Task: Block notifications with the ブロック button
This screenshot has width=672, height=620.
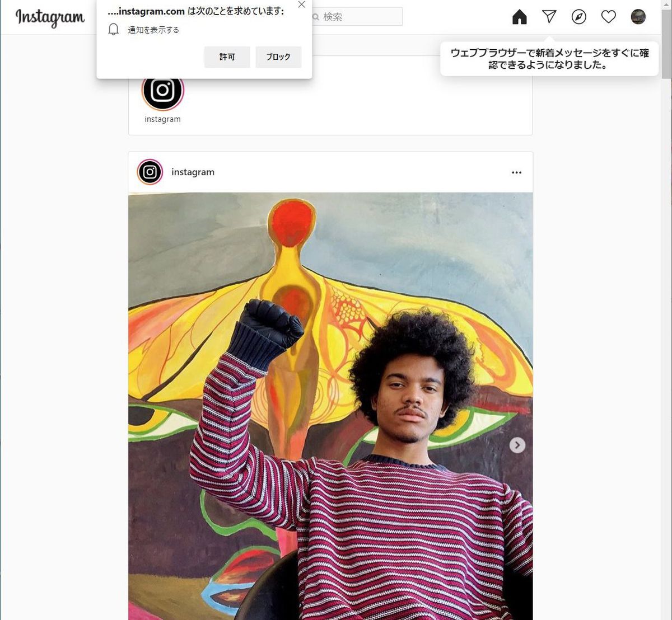Action: coord(278,57)
